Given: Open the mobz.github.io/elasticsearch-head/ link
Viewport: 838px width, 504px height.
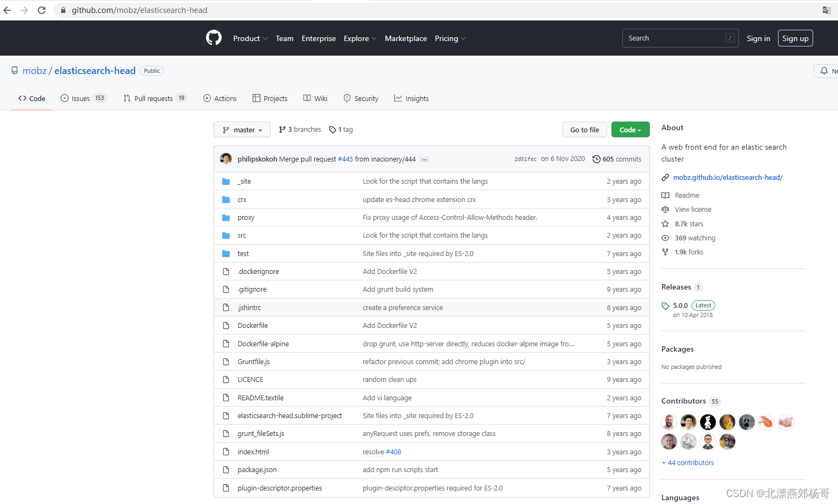Looking at the screenshot, I should 728,178.
